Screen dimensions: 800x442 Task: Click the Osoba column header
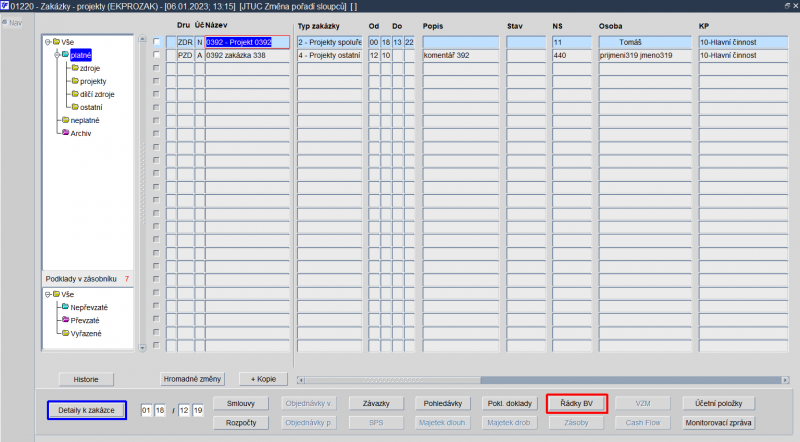[x=610, y=26]
